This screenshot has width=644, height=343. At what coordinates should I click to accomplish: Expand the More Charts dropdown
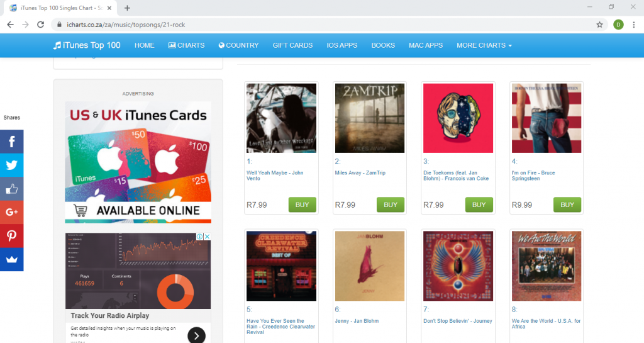click(x=484, y=45)
